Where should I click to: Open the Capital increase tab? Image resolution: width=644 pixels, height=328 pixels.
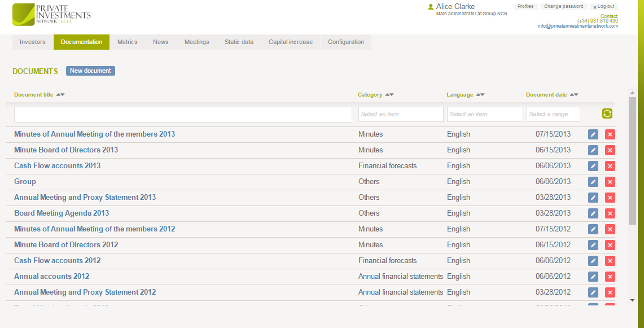click(290, 42)
